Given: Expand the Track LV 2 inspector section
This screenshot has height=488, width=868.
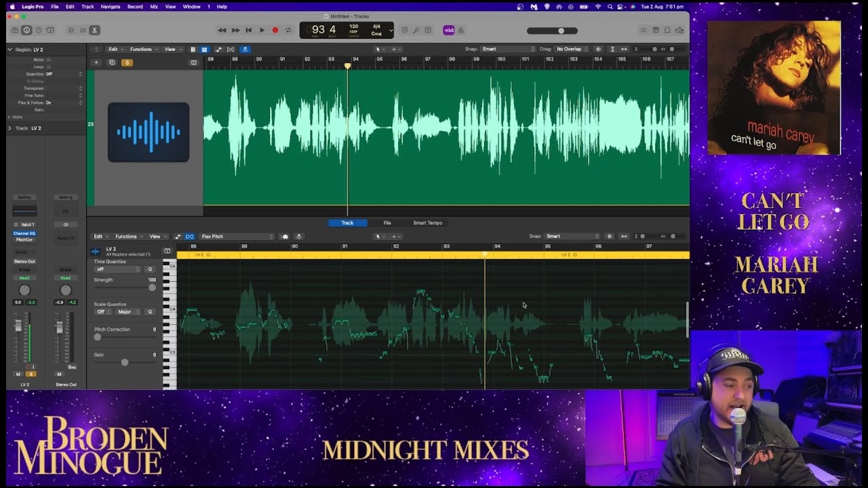Looking at the screenshot, I should pos(10,128).
